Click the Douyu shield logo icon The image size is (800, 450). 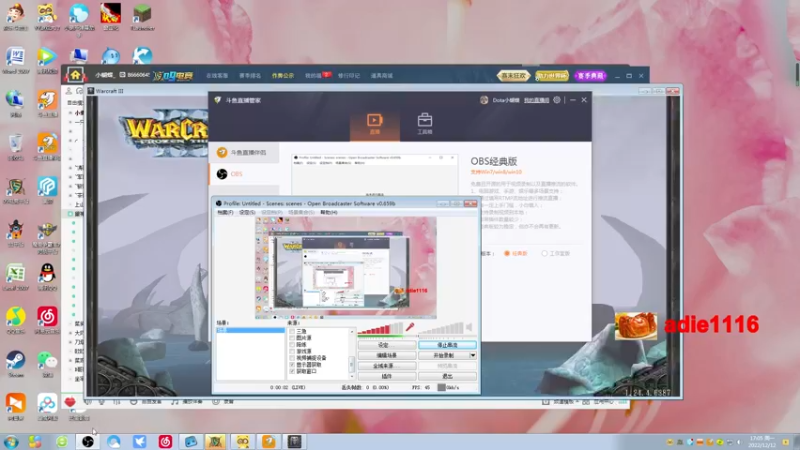(x=218, y=100)
